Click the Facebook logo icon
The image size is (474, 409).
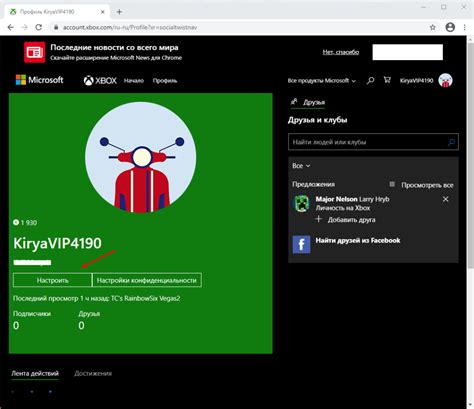point(301,245)
